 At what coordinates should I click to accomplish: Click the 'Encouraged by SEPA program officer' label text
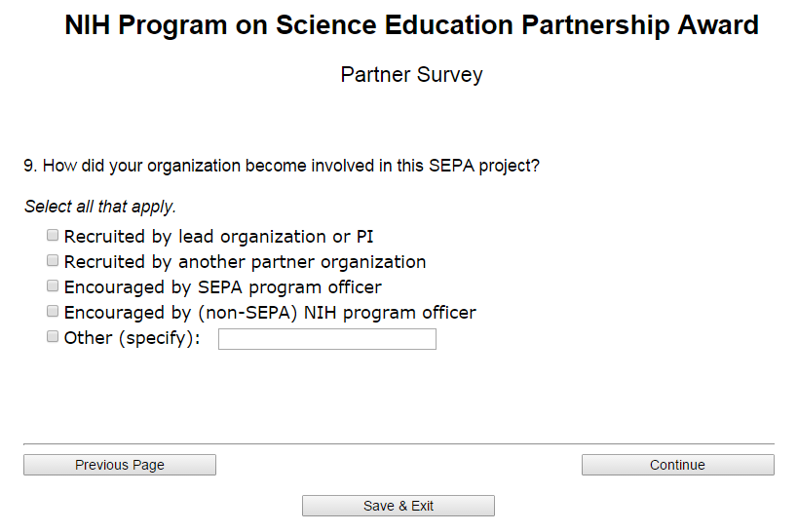(222, 287)
